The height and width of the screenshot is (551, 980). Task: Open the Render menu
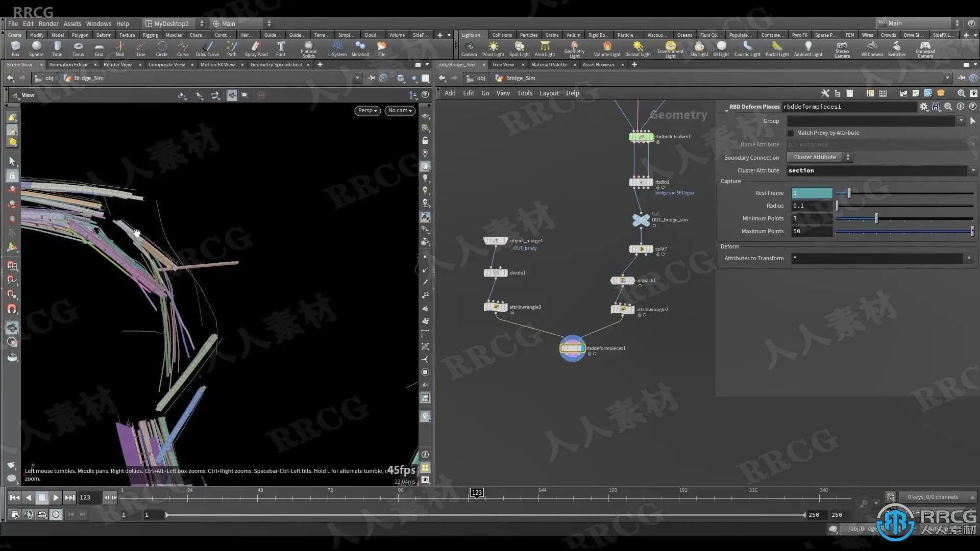point(48,23)
